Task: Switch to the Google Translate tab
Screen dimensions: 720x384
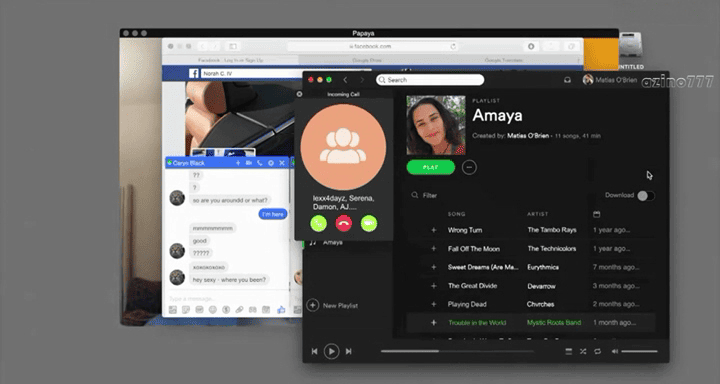Action: 503,60
